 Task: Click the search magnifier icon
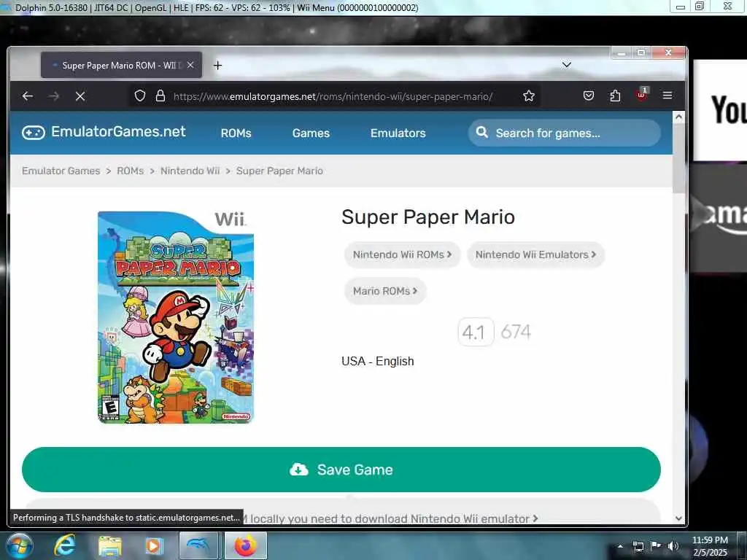point(481,132)
